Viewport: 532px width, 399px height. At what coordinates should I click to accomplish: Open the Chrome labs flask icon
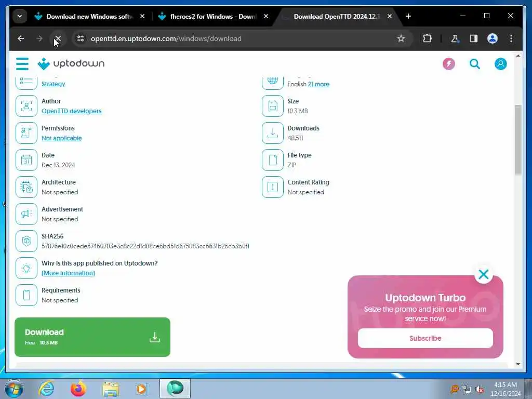click(x=455, y=38)
